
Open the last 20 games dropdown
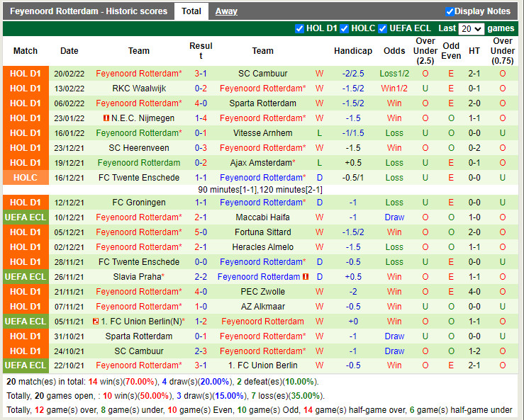(472, 29)
